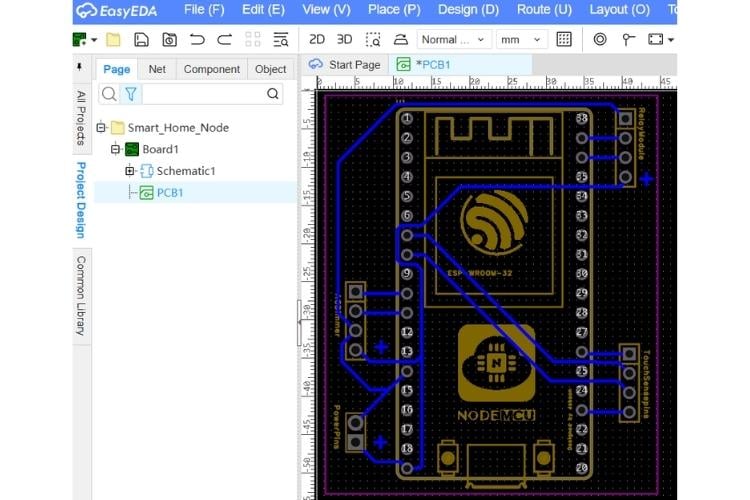Collapse the Board1 tree node

[x=115, y=149]
